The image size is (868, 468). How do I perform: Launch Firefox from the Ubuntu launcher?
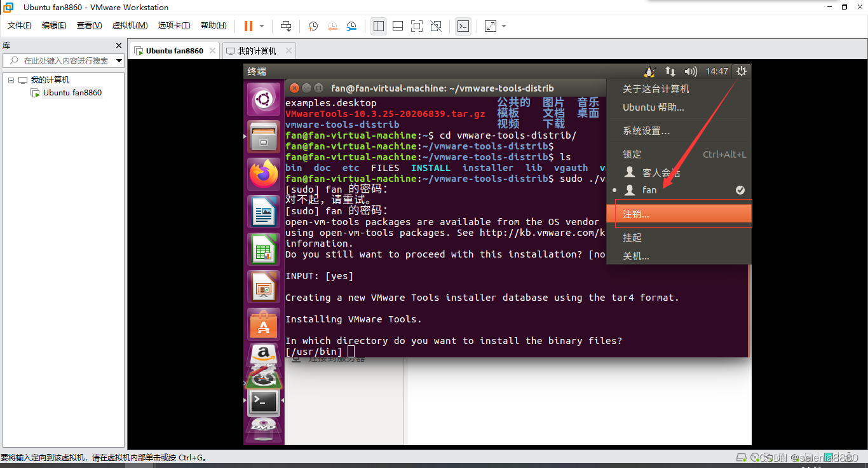(x=264, y=174)
